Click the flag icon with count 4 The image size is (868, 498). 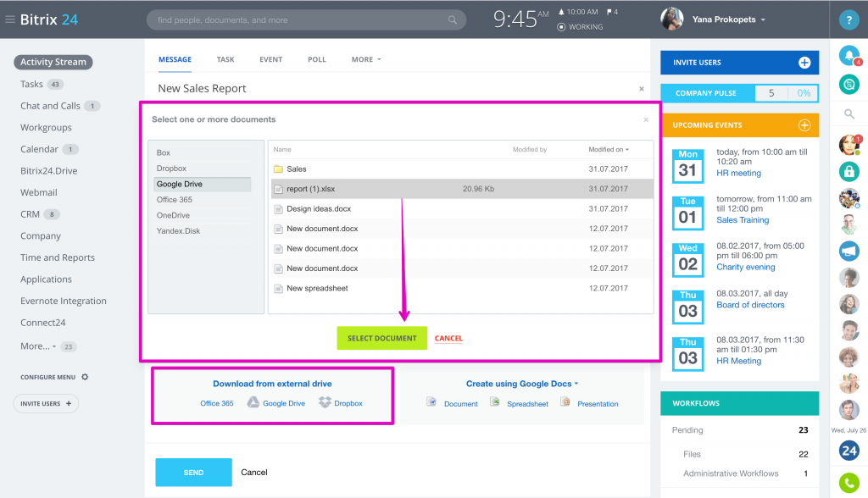coord(609,12)
